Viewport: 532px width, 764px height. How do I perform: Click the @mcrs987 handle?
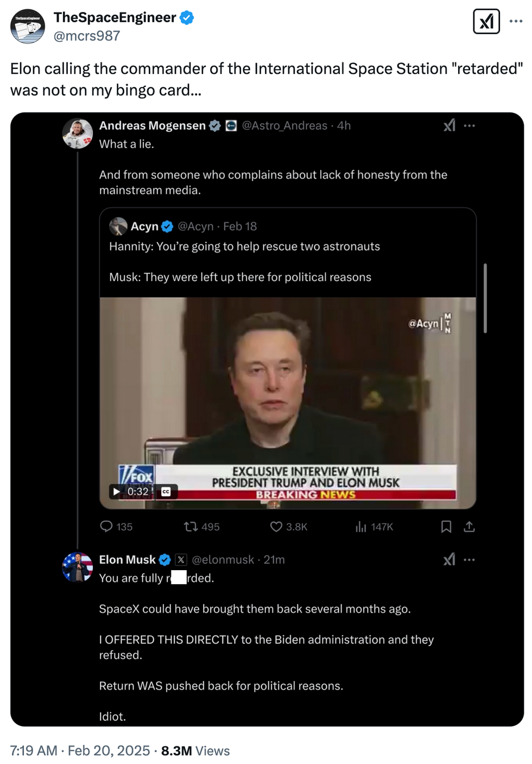tap(87, 36)
